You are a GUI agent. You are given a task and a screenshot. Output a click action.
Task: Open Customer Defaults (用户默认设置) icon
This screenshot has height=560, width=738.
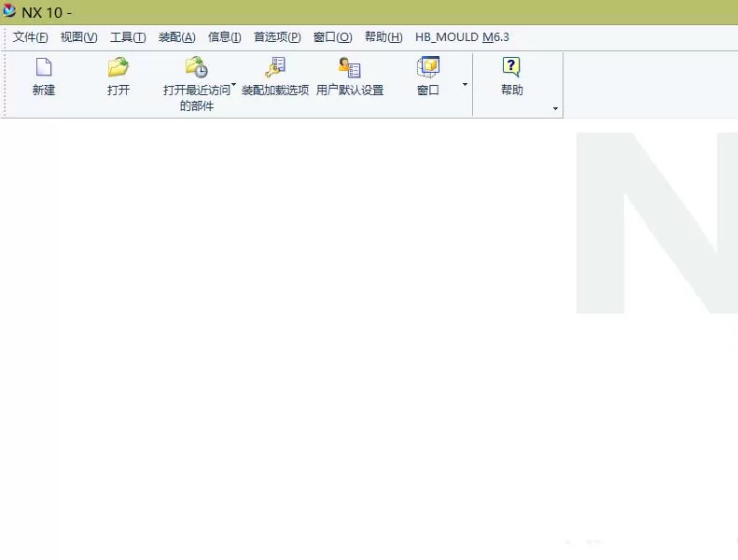coord(349,67)
